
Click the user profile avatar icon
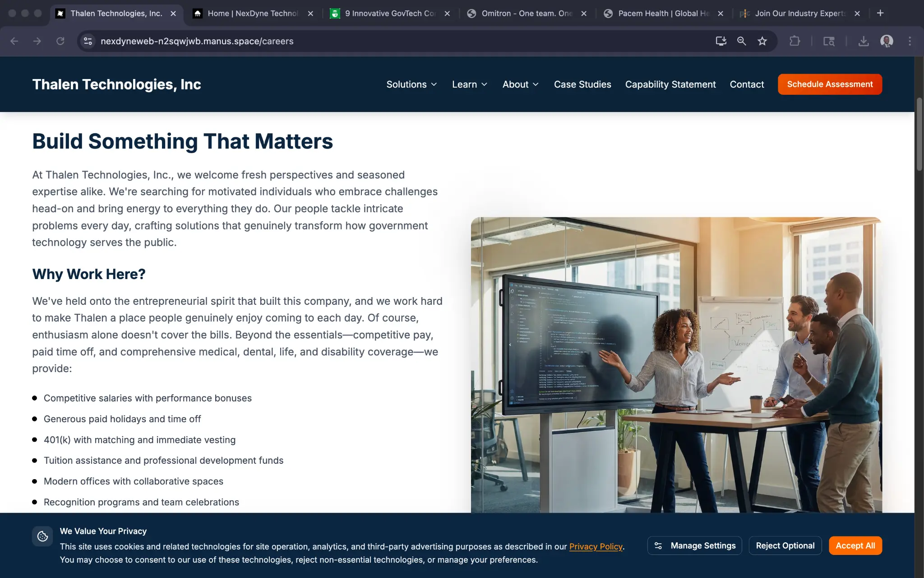887,41
